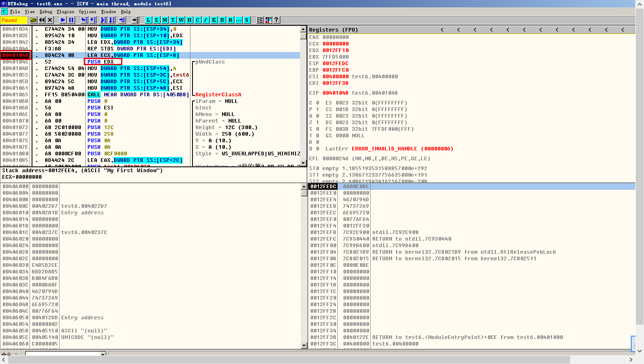
Task: Open the Options menu
Action: pos(87,11)
